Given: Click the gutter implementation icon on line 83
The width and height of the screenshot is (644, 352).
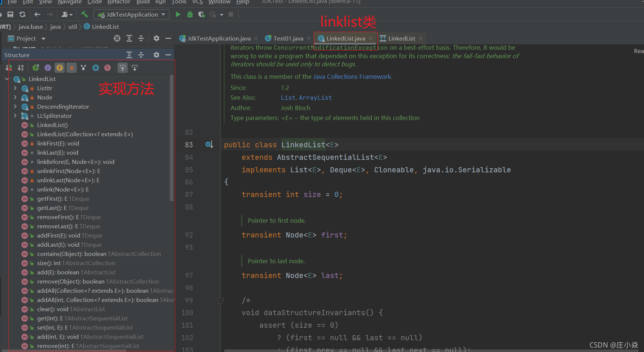Looking at the screenshot, I should tap(209, 145).
